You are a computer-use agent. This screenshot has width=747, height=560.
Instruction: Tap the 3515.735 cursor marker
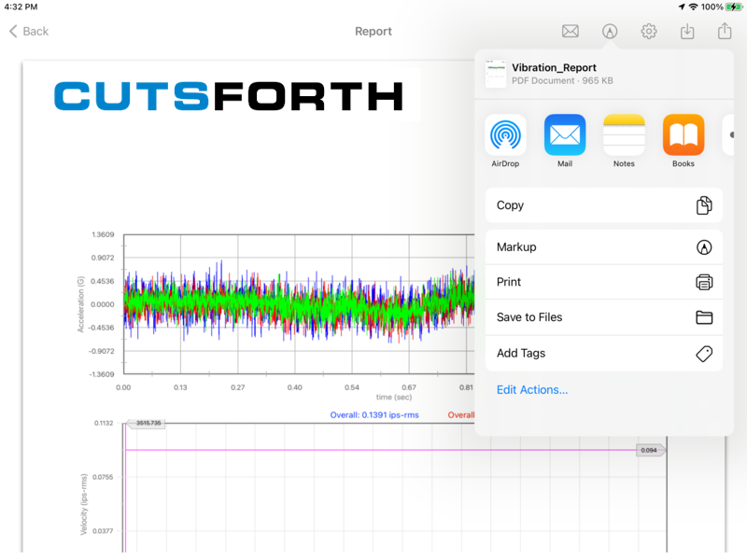(x=147, y=423)
